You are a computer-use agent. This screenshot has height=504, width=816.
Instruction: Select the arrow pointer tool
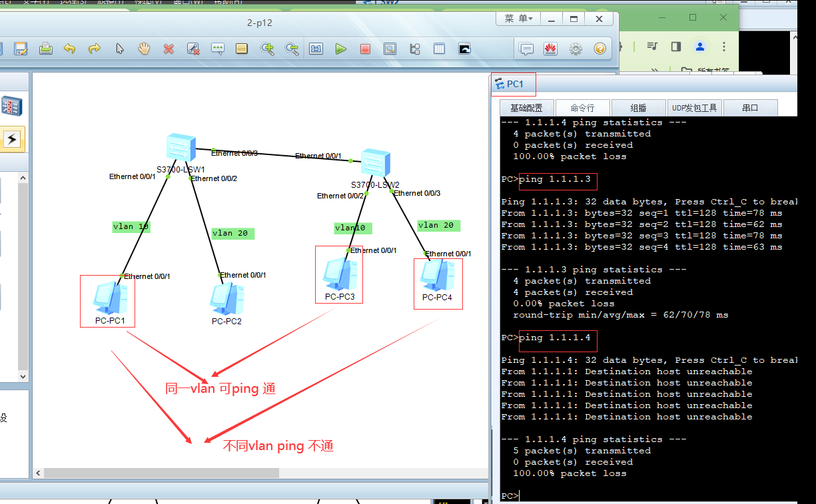(120, 49)
